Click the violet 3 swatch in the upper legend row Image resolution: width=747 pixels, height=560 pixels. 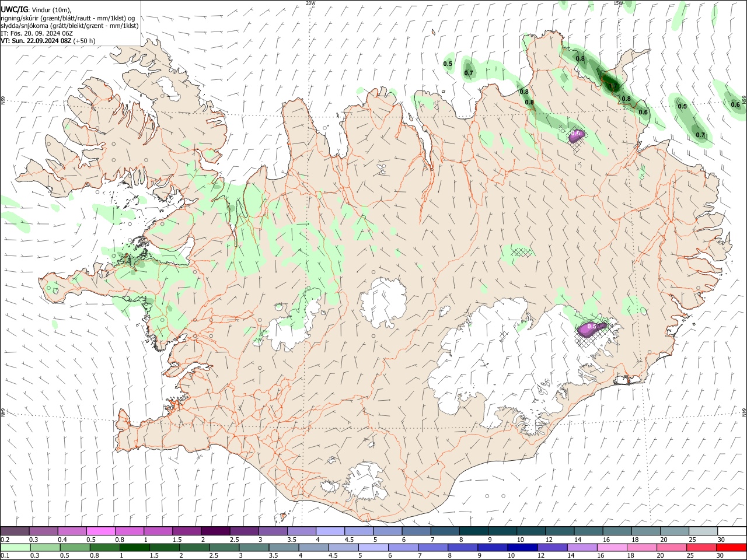pos(273,531)
